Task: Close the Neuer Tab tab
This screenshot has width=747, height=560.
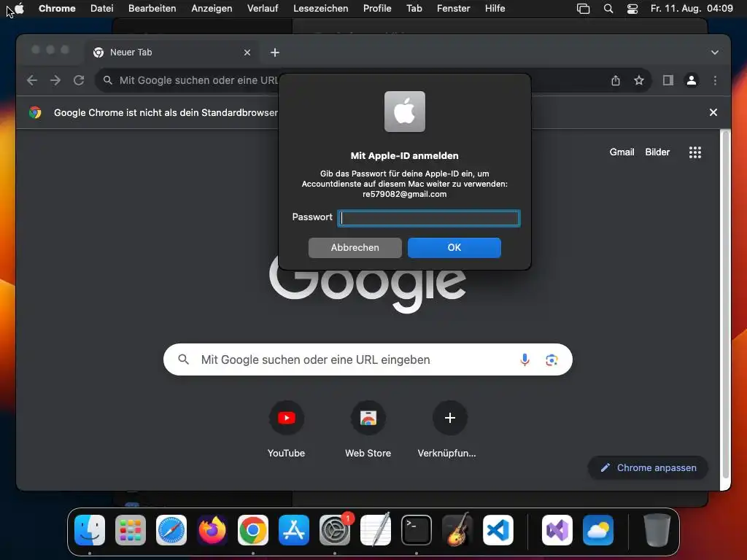Action: click(247, 52)
